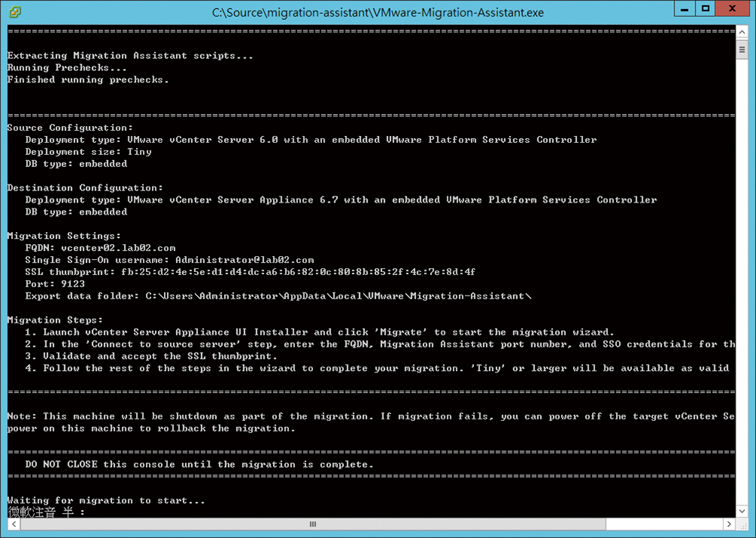Click the vCenter Server Appliance 6.7 line
Screen dimensions: 756x538
click(x=341, y=200)
